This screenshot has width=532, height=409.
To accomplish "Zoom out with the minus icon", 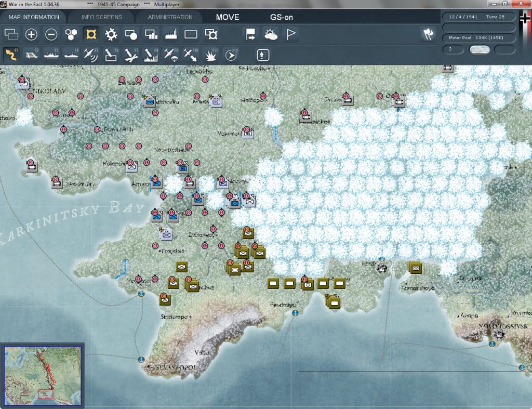I will pyautogui.click(x=51, y=34).
